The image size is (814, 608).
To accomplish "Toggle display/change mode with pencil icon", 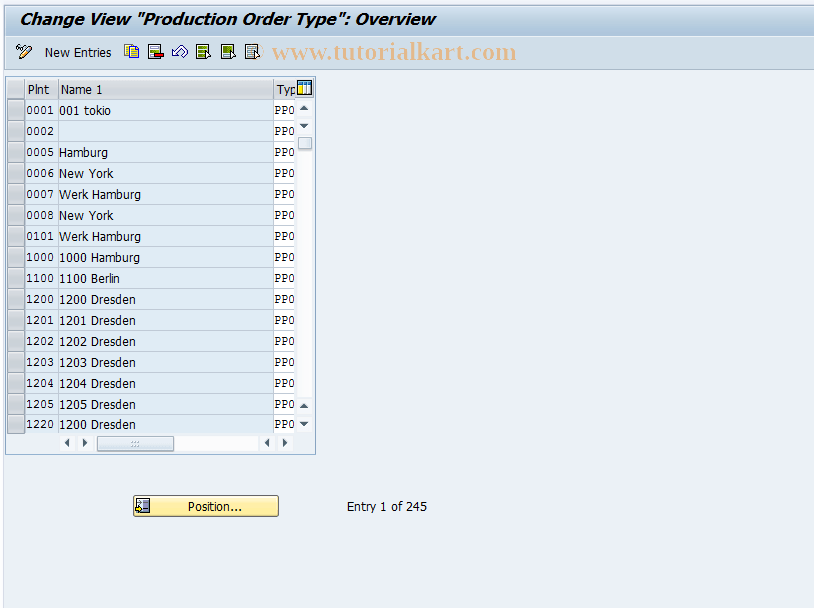I will tap(23, 52).
